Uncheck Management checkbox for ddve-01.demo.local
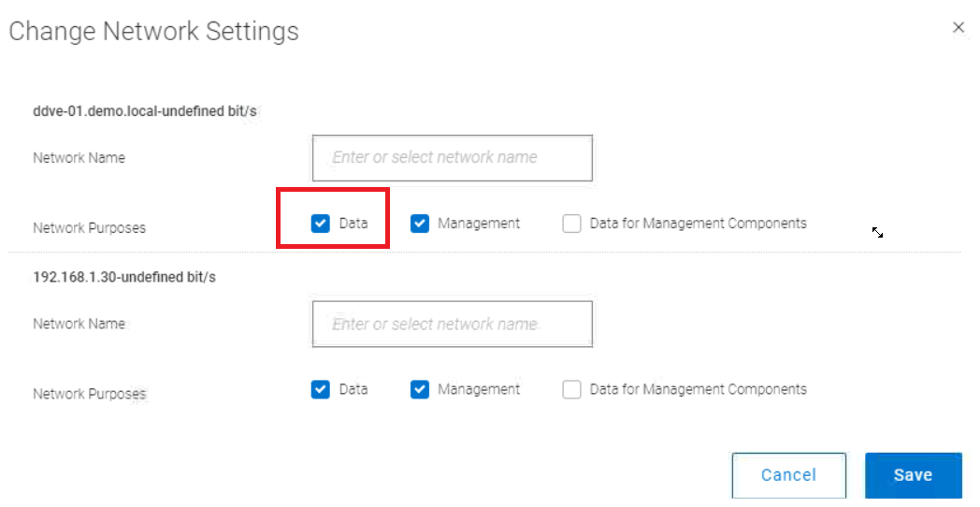The width and height of the screenshot is (980, 507). click(420, 224)
